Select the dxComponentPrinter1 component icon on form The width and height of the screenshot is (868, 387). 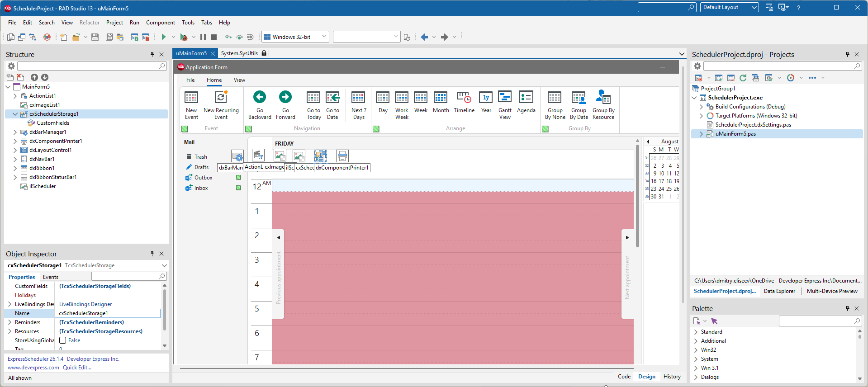342,156
